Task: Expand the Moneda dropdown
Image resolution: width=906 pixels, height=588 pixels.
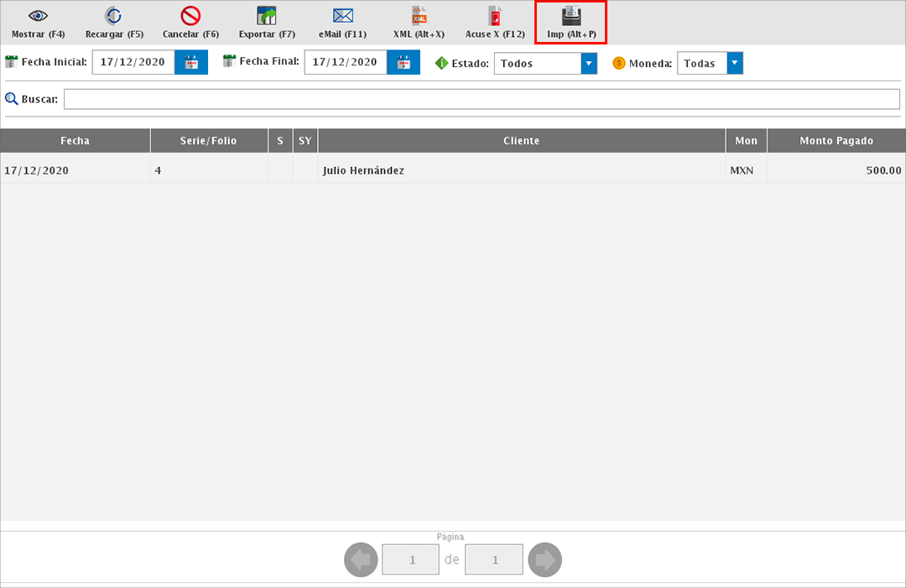Action: 735,64
